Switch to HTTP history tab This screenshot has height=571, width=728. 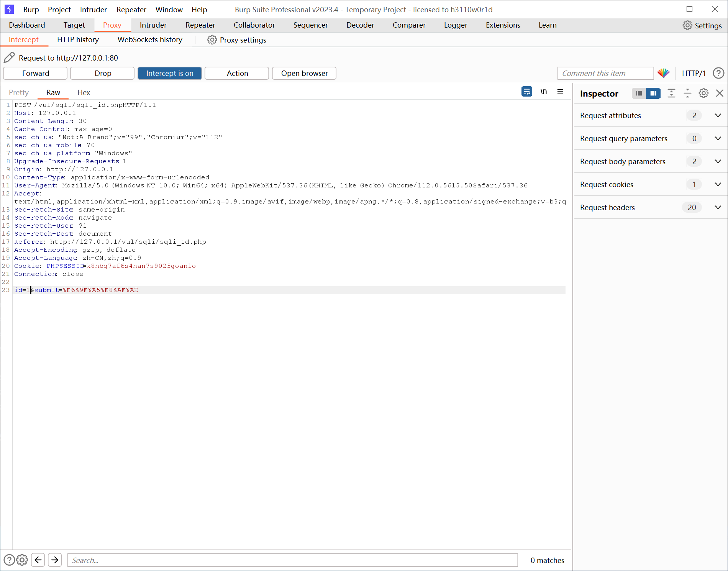click(x=78, y=39)
